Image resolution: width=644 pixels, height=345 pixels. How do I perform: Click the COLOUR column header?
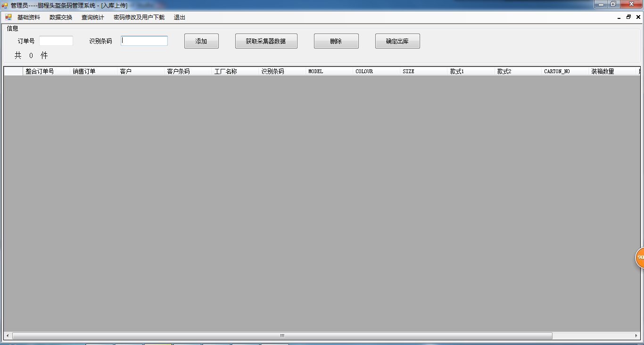click(376, 71)
